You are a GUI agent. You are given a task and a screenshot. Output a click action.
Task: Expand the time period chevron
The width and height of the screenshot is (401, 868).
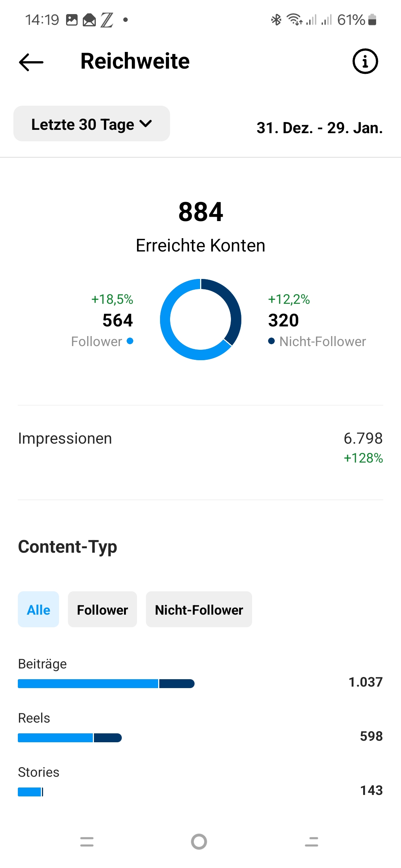click(147, 124)
